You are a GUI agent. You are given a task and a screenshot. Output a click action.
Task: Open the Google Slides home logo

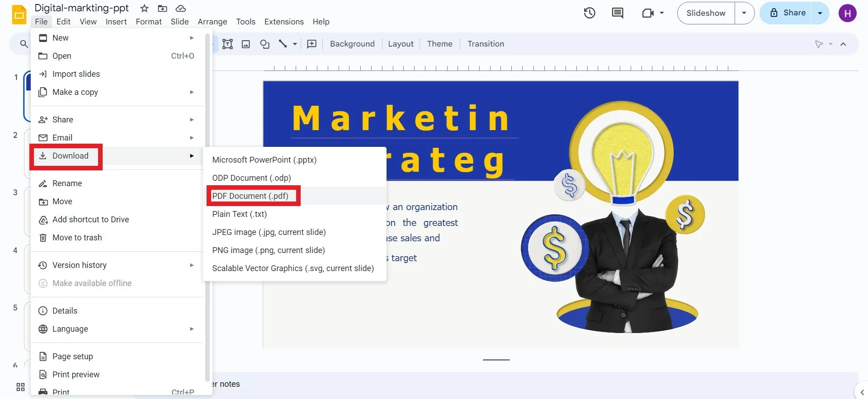tap(19, 14)
